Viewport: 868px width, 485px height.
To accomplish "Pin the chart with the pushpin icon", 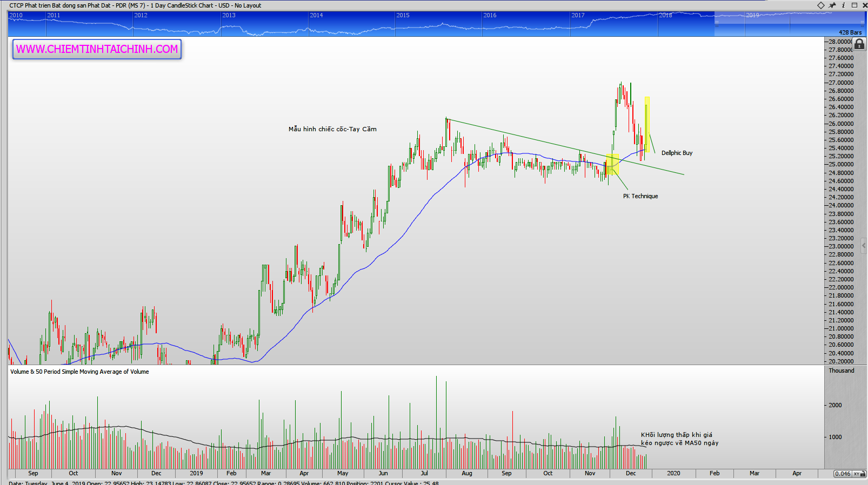I will [832, 5].
